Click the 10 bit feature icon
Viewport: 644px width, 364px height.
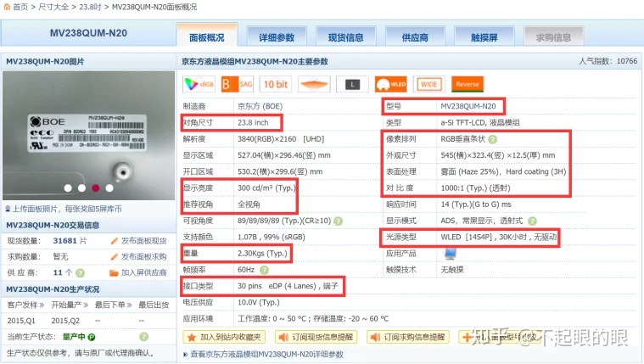(x=276, y=84)
